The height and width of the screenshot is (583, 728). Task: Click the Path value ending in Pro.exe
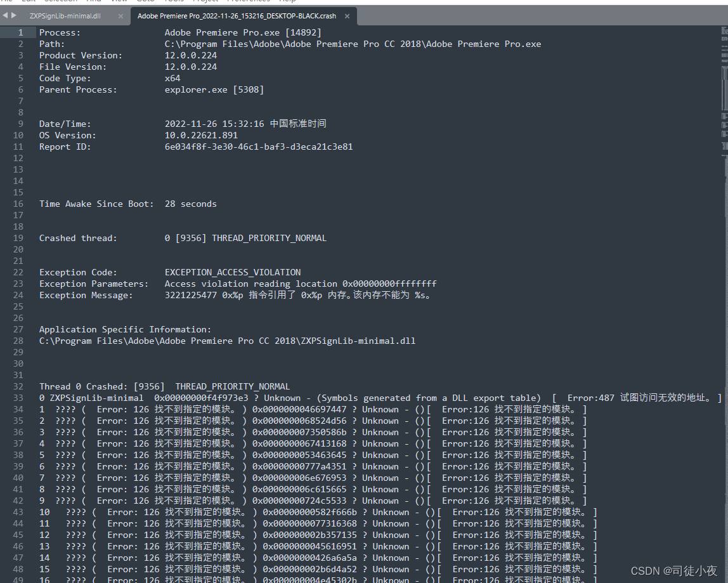tap(353, 44)
